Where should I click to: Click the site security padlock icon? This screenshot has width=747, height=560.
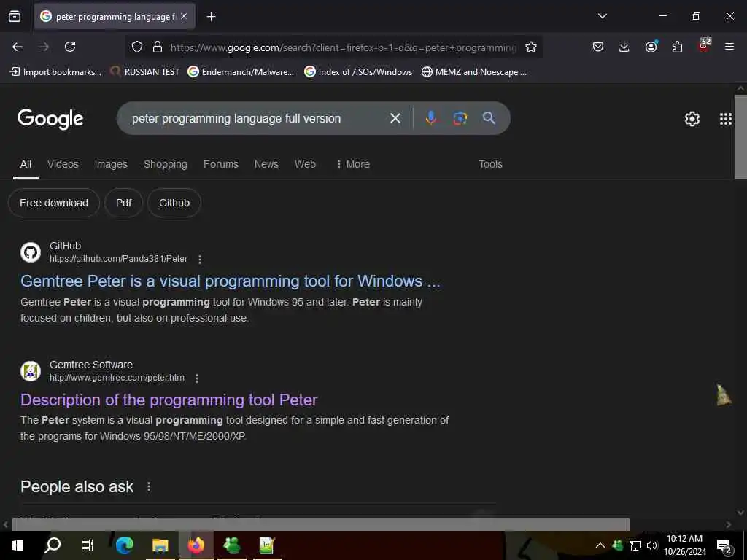(x=158, y=47)
